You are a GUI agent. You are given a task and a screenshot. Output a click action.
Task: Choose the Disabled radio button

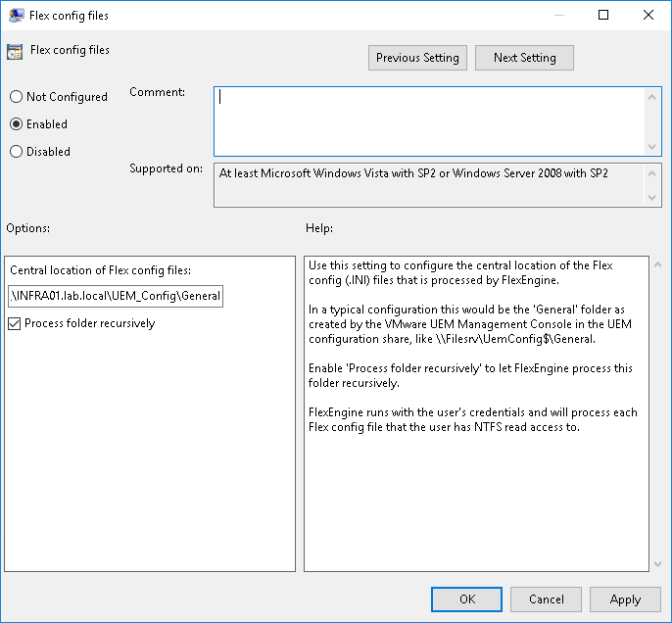(16, 152)
